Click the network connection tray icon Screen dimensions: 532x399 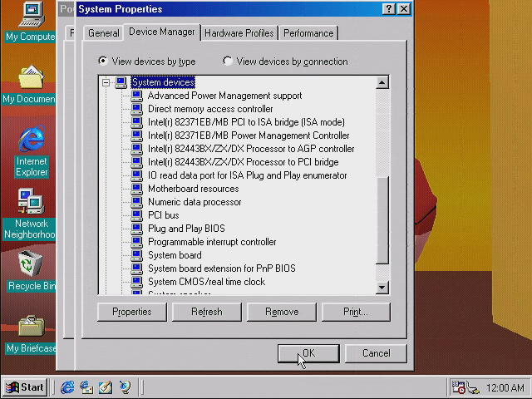[x=473, y=388]
